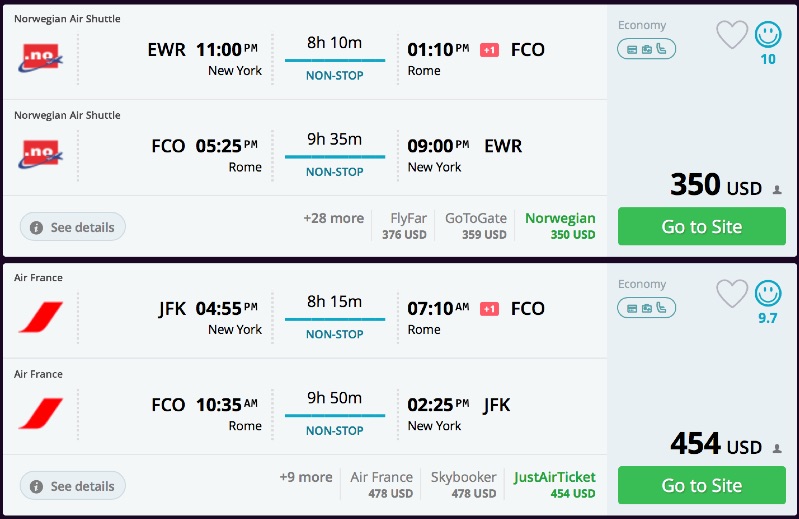The width and height of the screenshot is (799, 519).
Task: Expand See details for the Norwegian flight
Action: [x=73, y=227]
